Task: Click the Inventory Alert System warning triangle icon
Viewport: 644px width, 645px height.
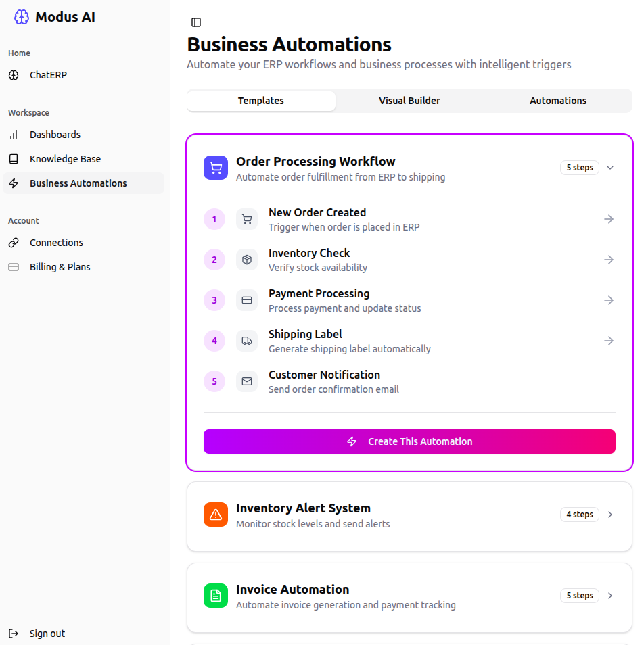Action: 215,515
